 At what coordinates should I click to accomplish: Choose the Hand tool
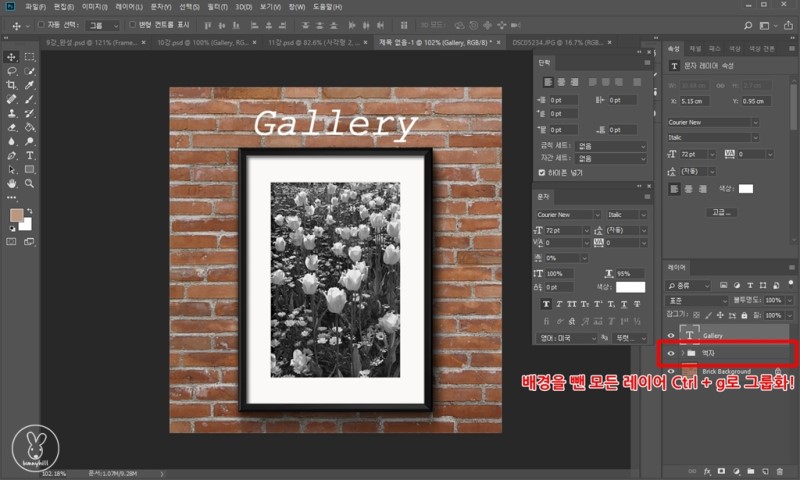coord(11,184)
